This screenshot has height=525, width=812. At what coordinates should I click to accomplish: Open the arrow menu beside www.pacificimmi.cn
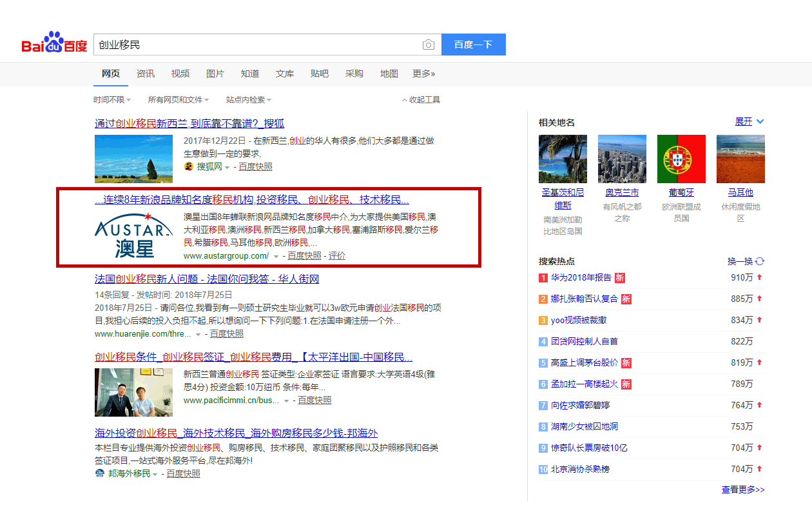coord(287,401)
